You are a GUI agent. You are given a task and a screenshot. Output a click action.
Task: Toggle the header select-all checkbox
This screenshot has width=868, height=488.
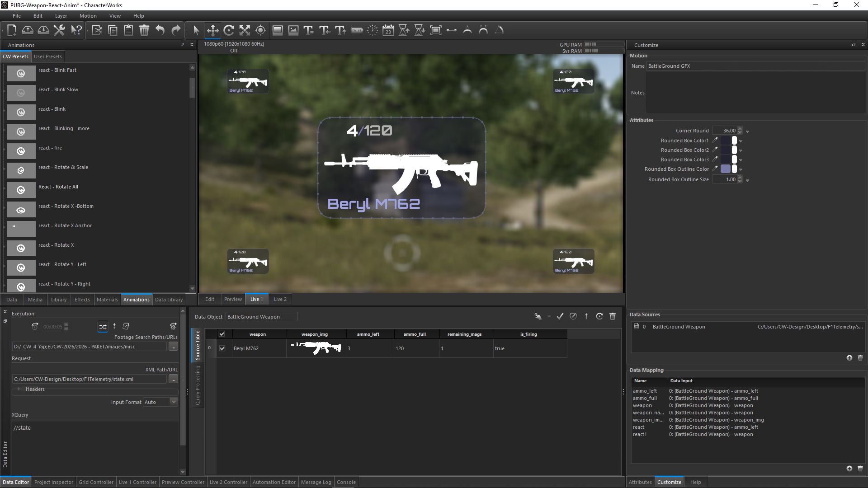(222, 334)
